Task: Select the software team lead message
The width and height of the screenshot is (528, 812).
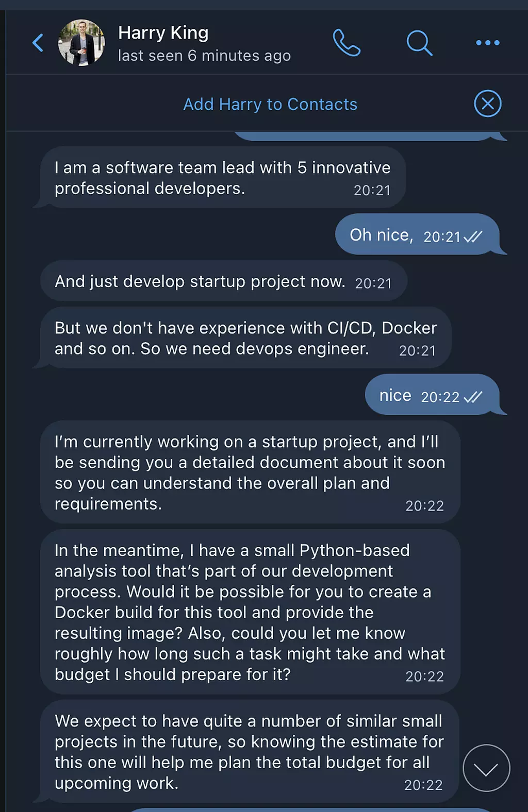Action: (x=222, y=178)
